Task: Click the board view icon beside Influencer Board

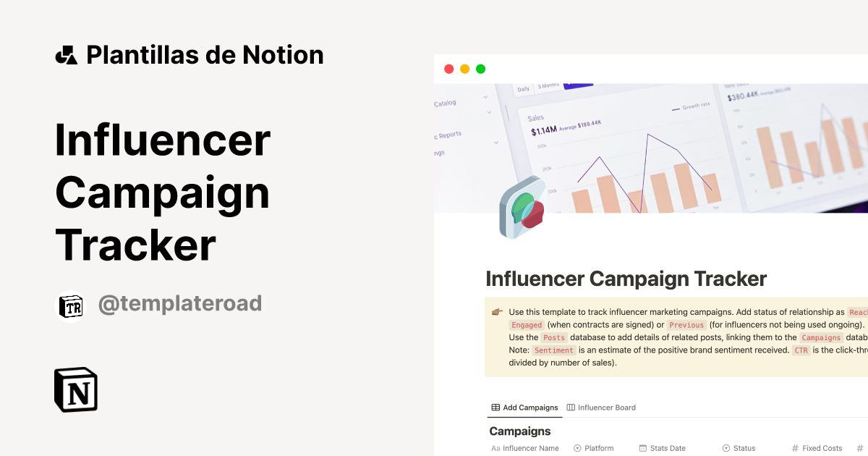Action: [x=570, y=407]
